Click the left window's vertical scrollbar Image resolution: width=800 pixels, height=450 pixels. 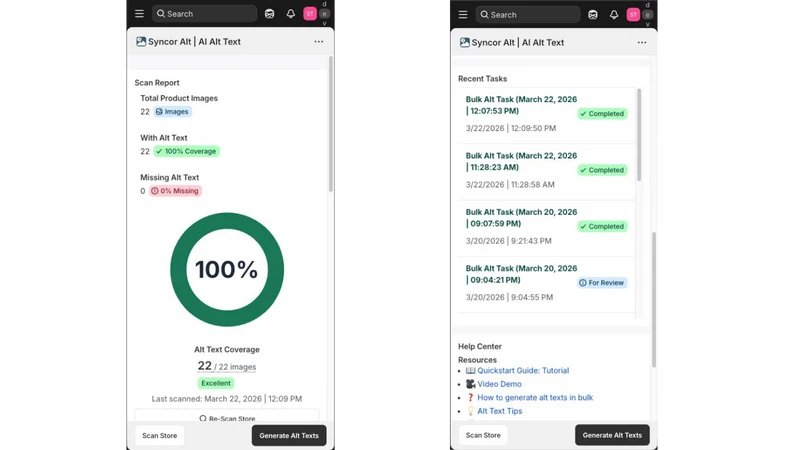(x=331, y=124)
